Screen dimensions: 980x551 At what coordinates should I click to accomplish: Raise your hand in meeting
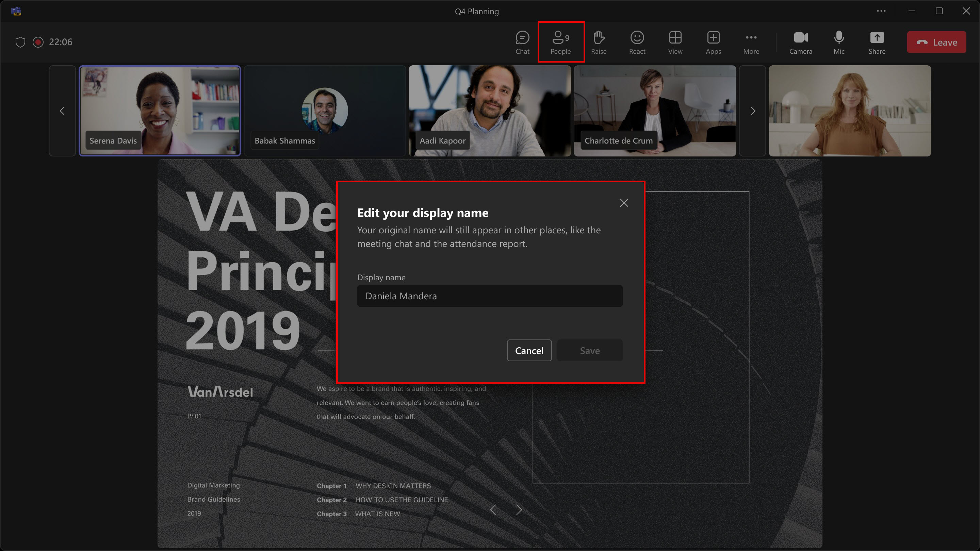pos(599,42)
